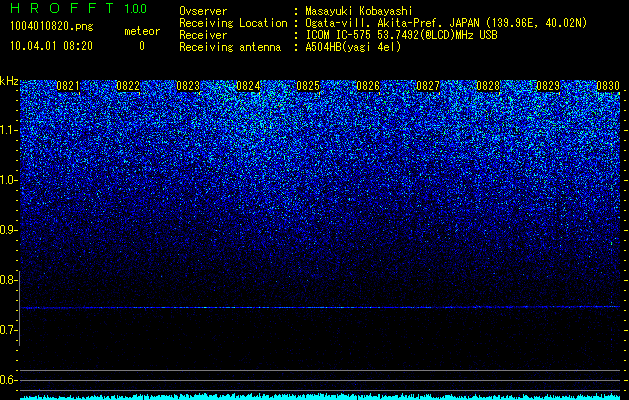Click the kHz axis unit label
Viewport: 629px width, 400px height.
click(x=9, y=81)
